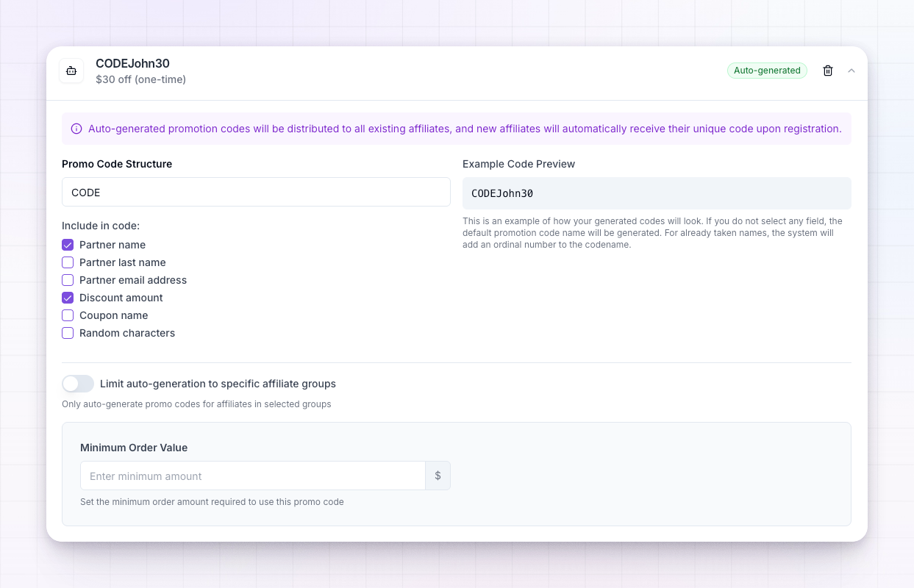Click the Random characters label
The width and height of the screenshot is (914, 588).
pos(127,333)
